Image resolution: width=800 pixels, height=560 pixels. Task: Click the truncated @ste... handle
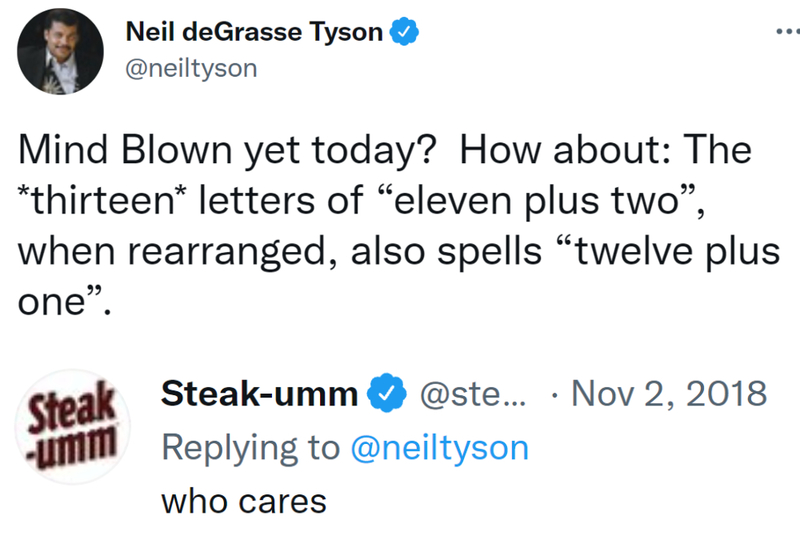click(472, 394)
